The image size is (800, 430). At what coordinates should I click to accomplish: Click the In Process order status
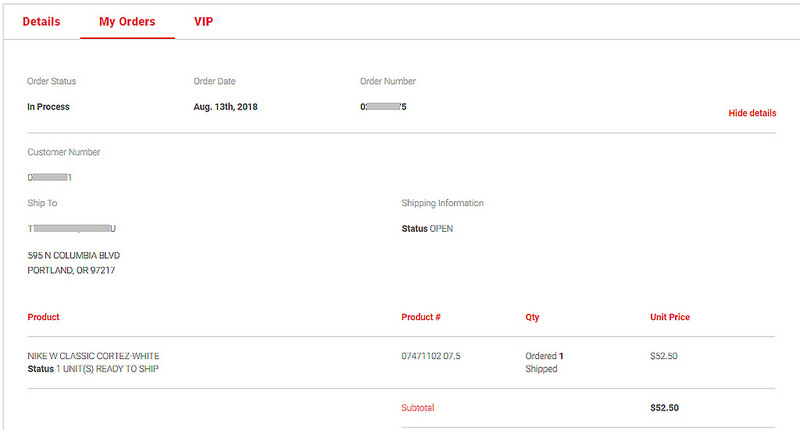(x=48, y=106)
